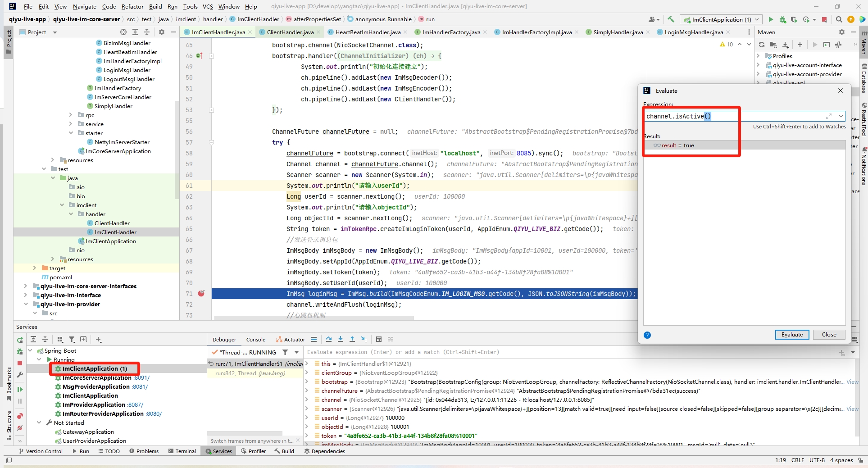Image resolution: width=868 pixels, height=468 pixels.
Task: Expand the channelFuture variable node
Action: (x=307, y=391)
